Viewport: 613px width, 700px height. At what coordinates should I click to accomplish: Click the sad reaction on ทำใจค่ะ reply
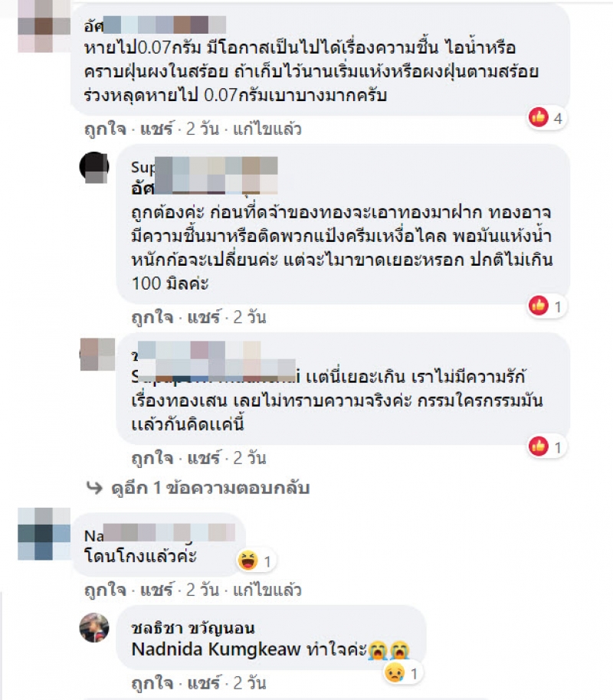pos(395,672)
